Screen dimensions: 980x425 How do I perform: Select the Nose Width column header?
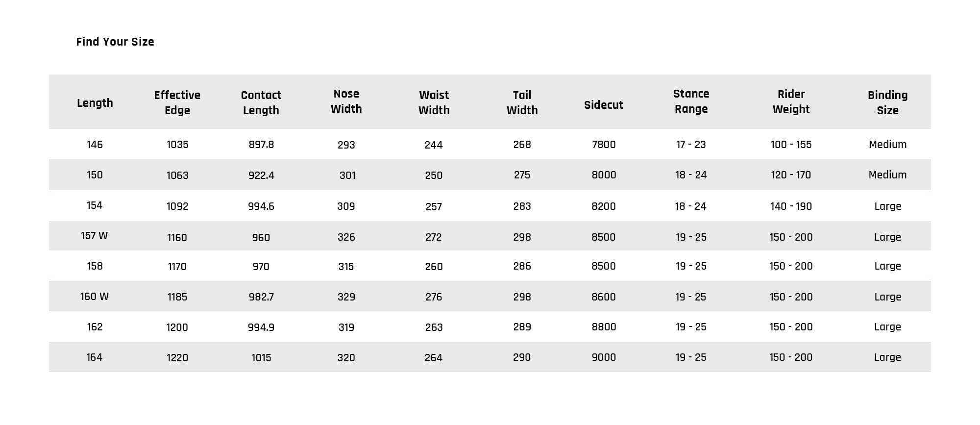[x=346, y=101]
